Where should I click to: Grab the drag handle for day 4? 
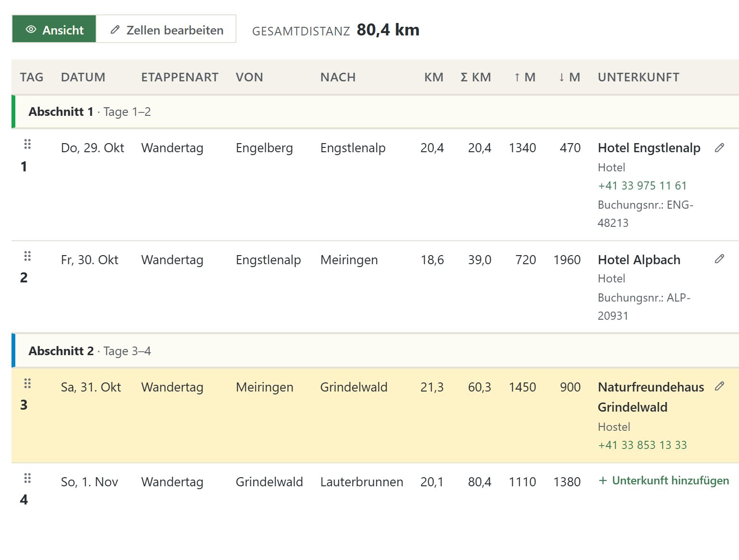(27, 478)
